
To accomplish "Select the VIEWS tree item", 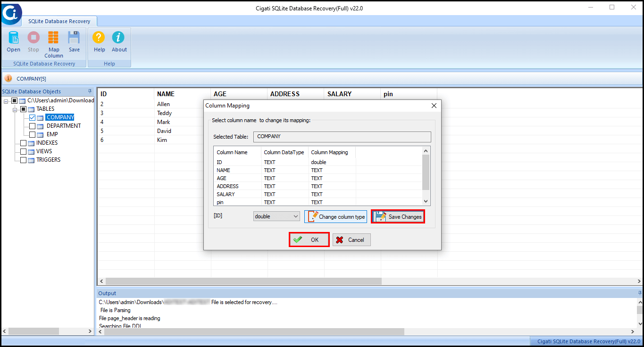I will 44,151.
